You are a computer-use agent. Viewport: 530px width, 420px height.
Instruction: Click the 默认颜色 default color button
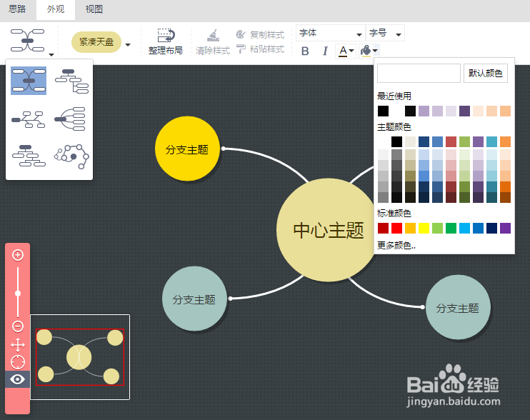click(x=486, y=73)
